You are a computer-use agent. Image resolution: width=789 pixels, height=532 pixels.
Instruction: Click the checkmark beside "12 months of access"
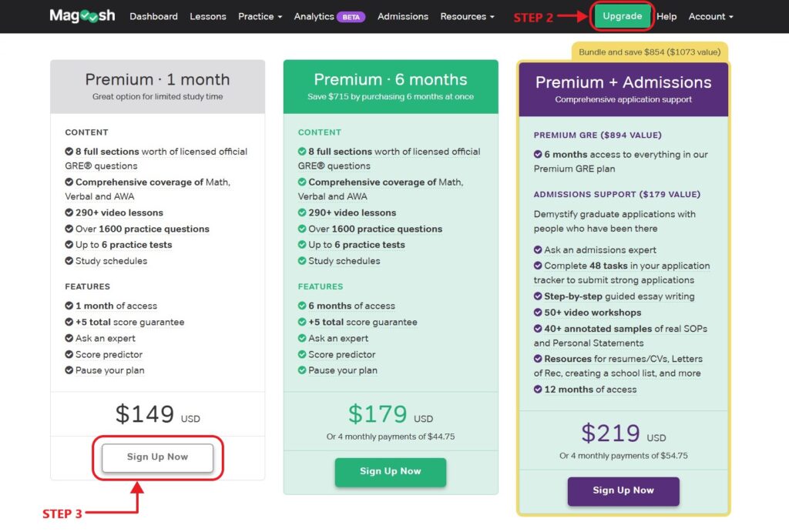coord(537,389)
